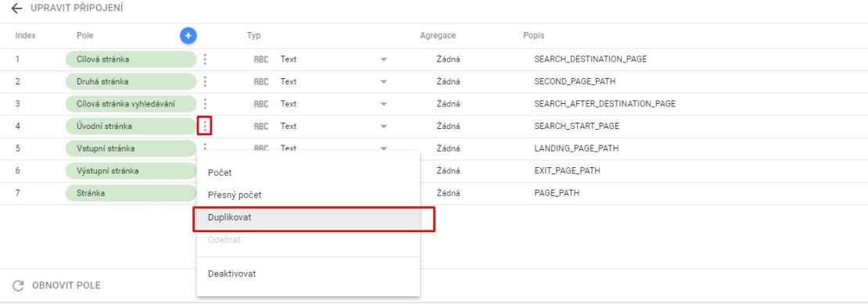Expand type dropdown for Cílová stránka vyhledávání
868x304 pixels.
383,104
